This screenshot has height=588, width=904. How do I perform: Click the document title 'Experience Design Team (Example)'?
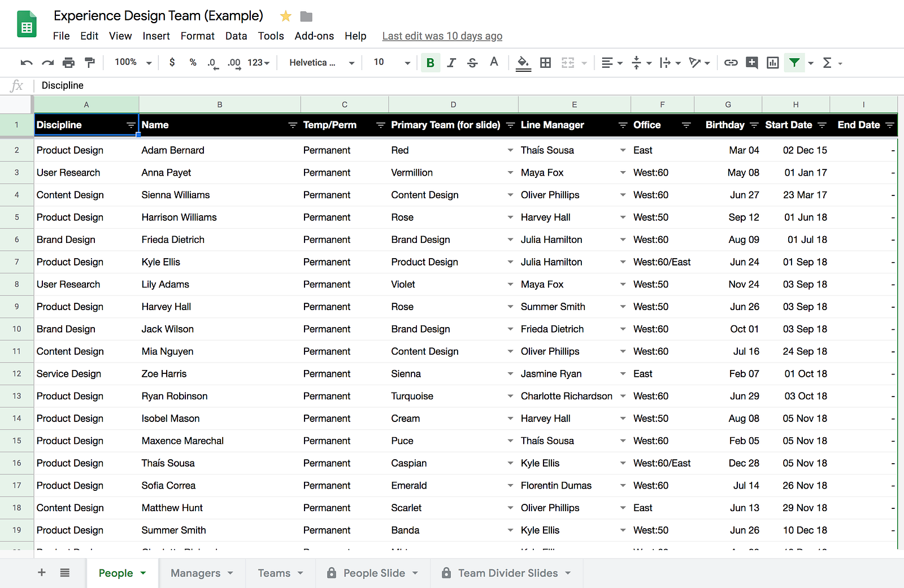(x=159, y=16)
